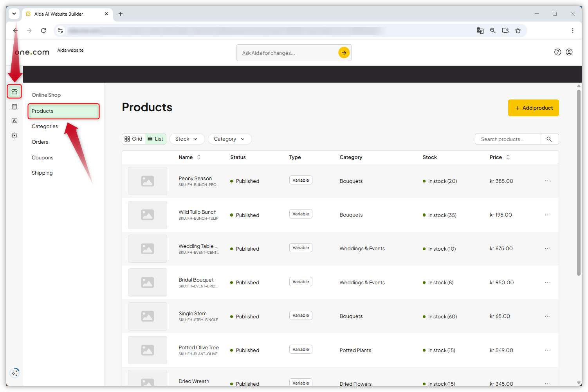Open the browser zoom magnifier icon
Image resolution: width=588 pixels, height=392 pixels.
493,31
